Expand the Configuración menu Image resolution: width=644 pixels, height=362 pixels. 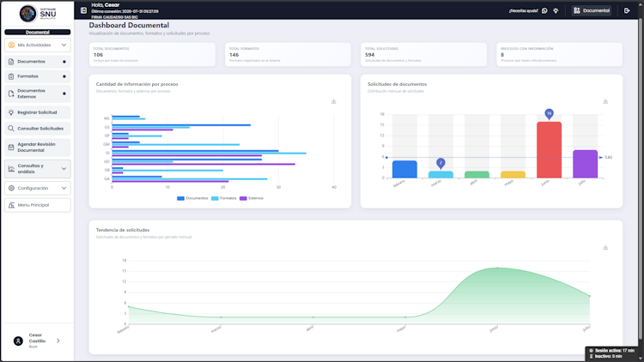tap(38, 188)
